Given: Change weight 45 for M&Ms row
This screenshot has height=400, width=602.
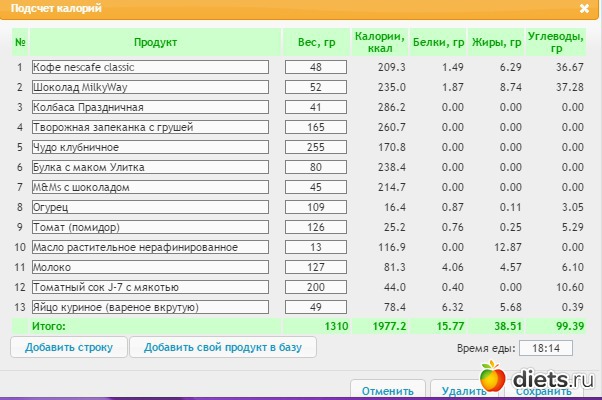Looking at the screenshot, I should click(x=316, y=187).
